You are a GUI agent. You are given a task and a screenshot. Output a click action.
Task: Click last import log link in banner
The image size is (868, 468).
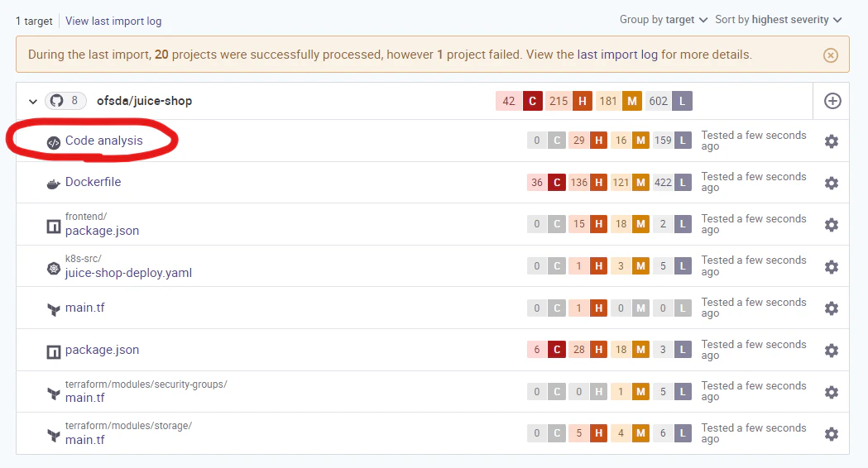[x=617, y=55]
